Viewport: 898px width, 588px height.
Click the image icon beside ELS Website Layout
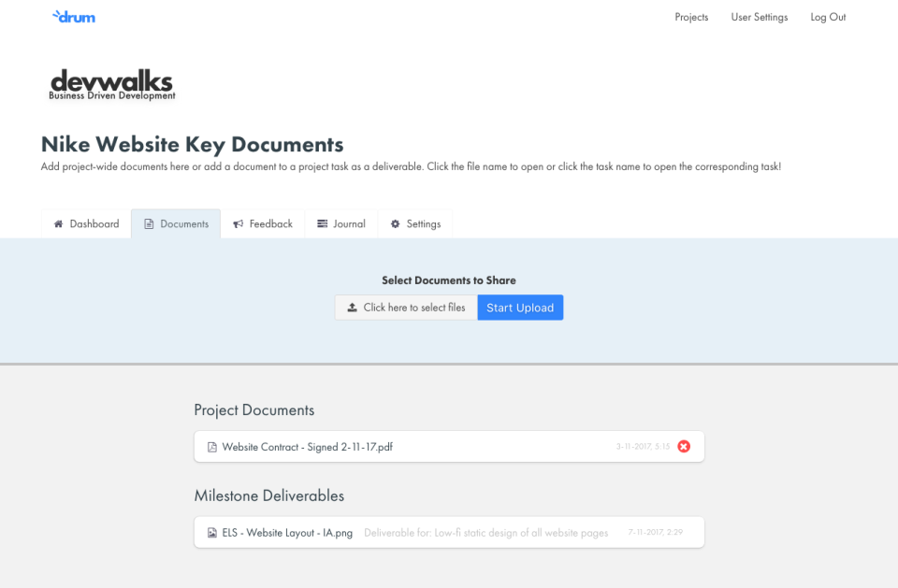click(212, 533)
